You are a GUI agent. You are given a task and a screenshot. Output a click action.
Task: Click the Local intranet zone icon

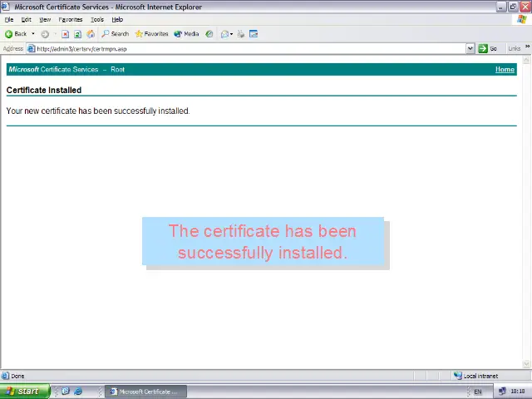pyautogui.click(x=458, y=376)
